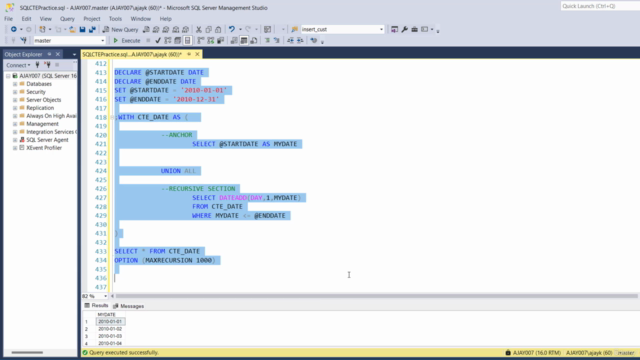Click the Copy icon in toolbar
The width and height of the screenshot is (640, 360).
(209, 29)
